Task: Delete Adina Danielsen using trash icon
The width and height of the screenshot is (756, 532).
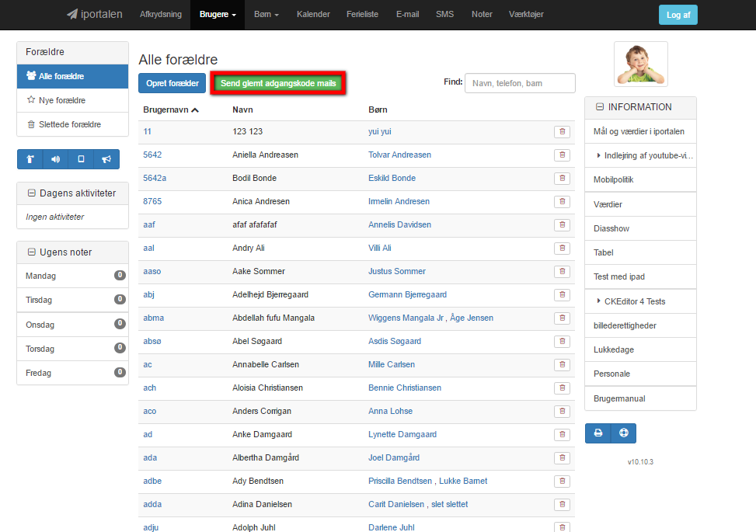Action: coord(563,505)
